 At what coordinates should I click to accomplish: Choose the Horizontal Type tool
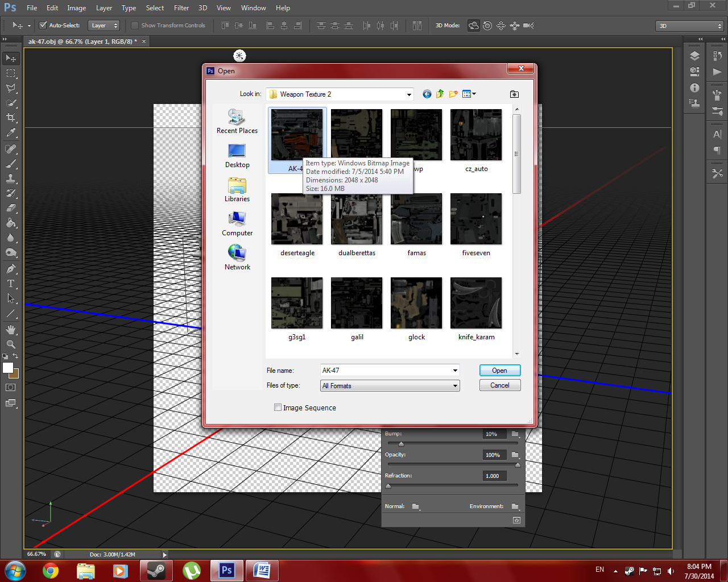point(11,284)
